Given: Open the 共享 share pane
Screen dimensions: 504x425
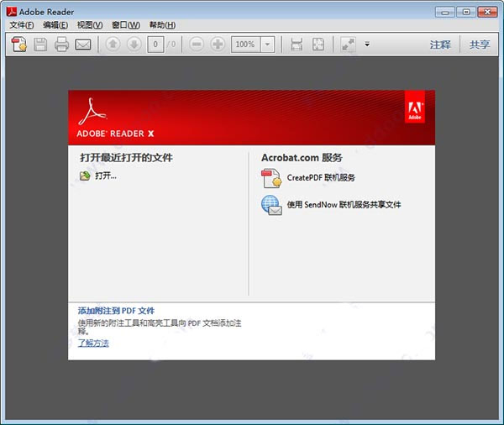Looking at the screenshot, I should (x=480, y=45).
